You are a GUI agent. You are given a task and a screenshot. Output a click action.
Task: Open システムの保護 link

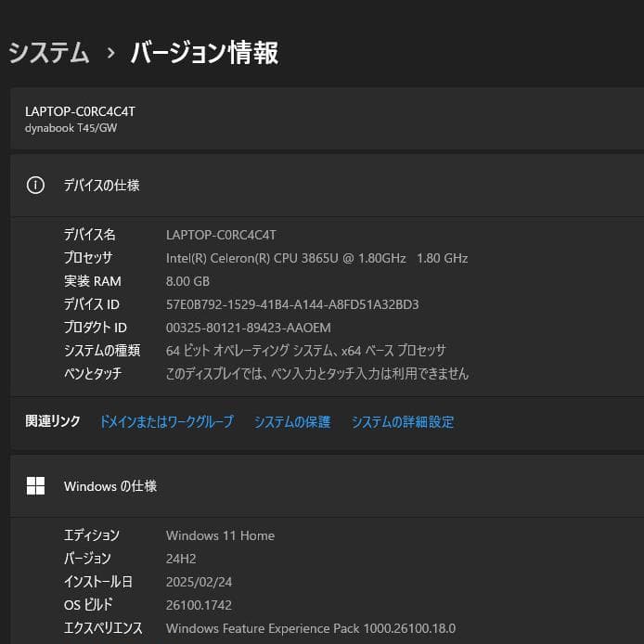point(292,422)
